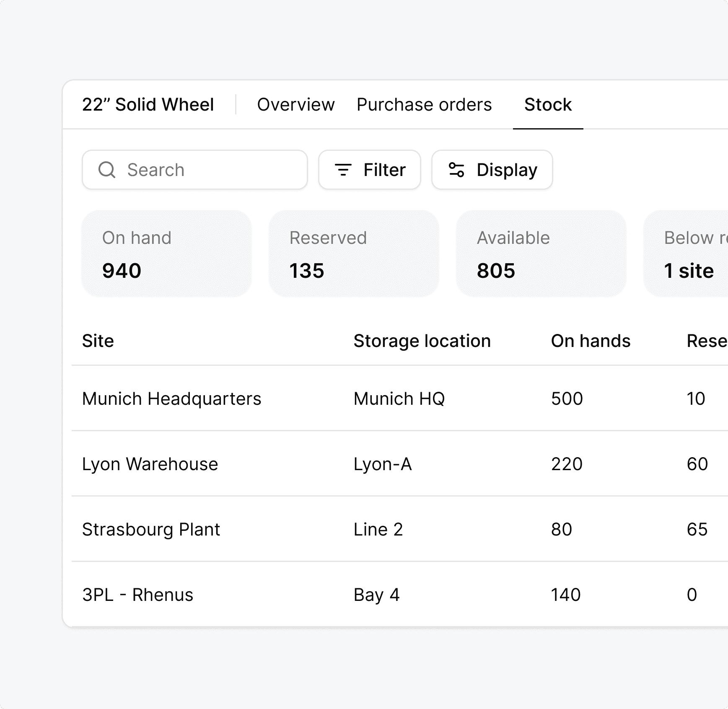The image size is (728, 709).
Task: Click on hands value 220
Action: pyautogui.click(x=567, y=464)
